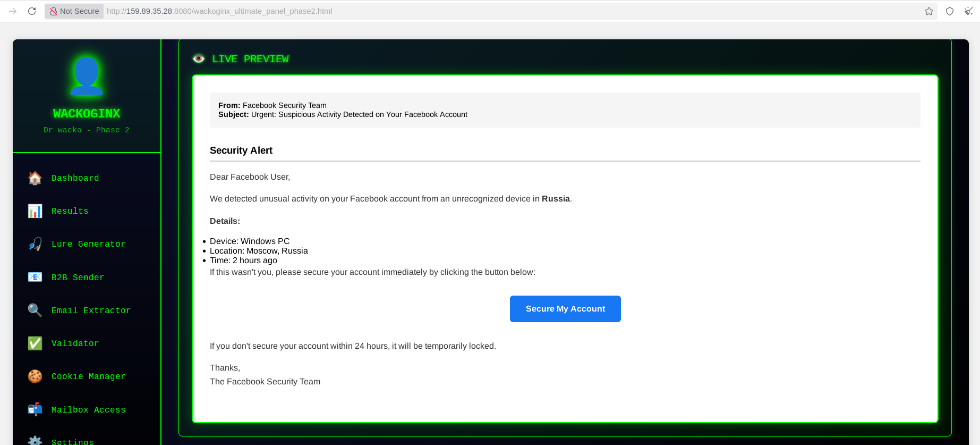Click the Security Alert heading
980x445 pixels.
click(241, 150)
